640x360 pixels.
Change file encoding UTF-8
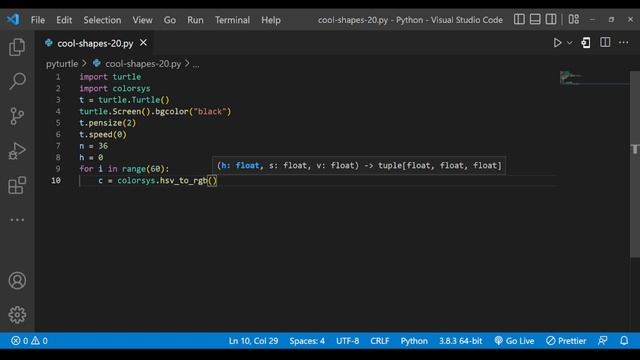[x=347, y=340]
